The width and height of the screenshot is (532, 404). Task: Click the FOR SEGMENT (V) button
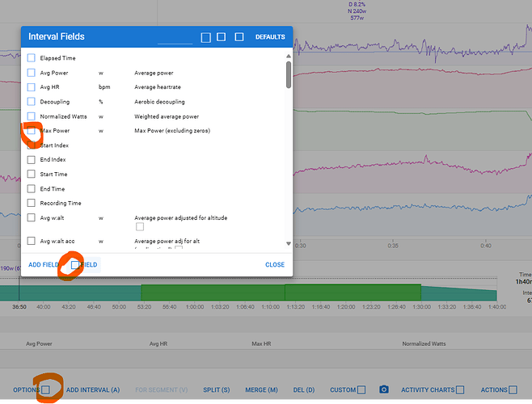click(162, 390)
